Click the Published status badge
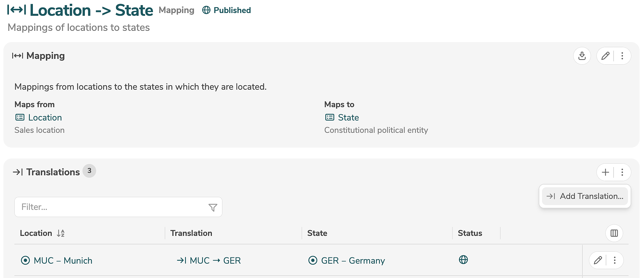The width and height of the screenshot is (644, 278). tap(227, 10)
